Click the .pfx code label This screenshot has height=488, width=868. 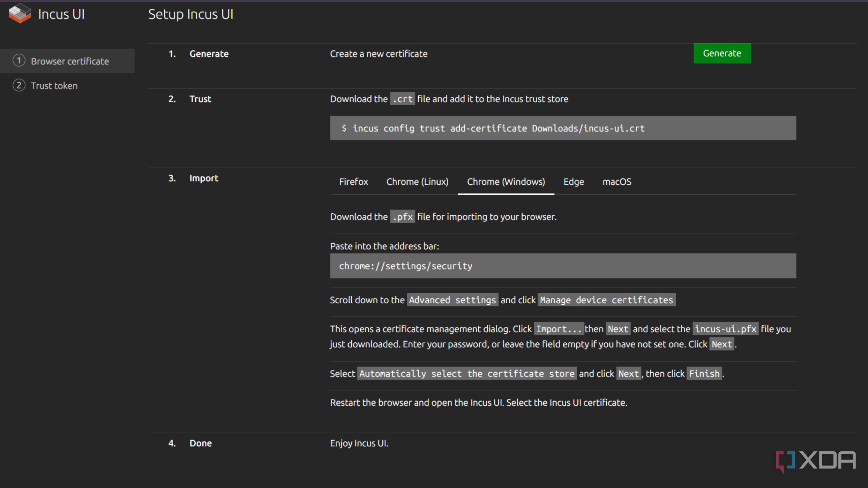tap(403, 217)
